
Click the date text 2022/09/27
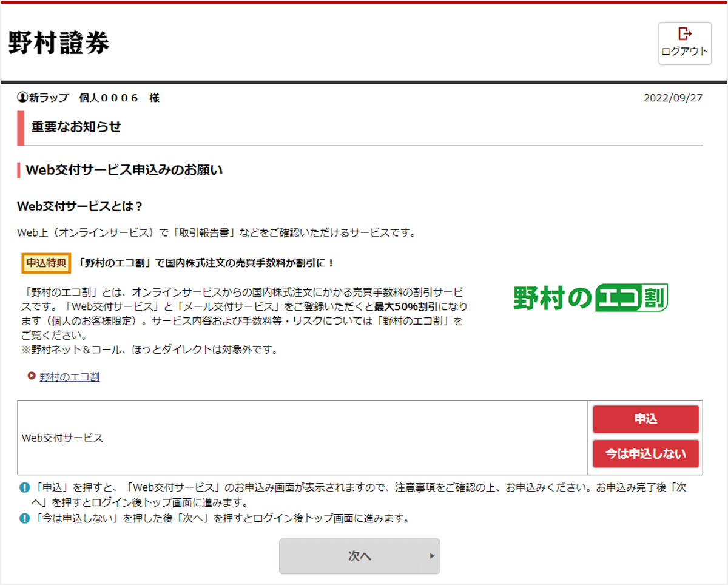(x=673, y=98)
